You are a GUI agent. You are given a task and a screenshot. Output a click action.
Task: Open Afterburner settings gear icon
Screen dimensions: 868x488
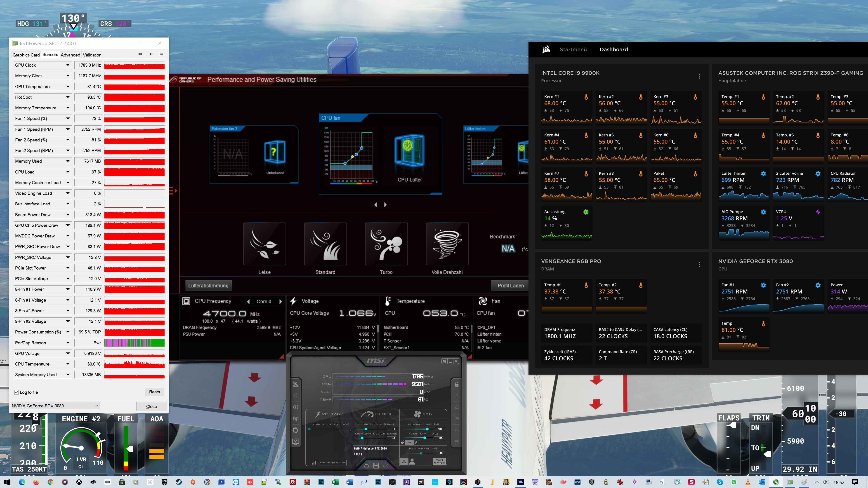coord(295,430)
